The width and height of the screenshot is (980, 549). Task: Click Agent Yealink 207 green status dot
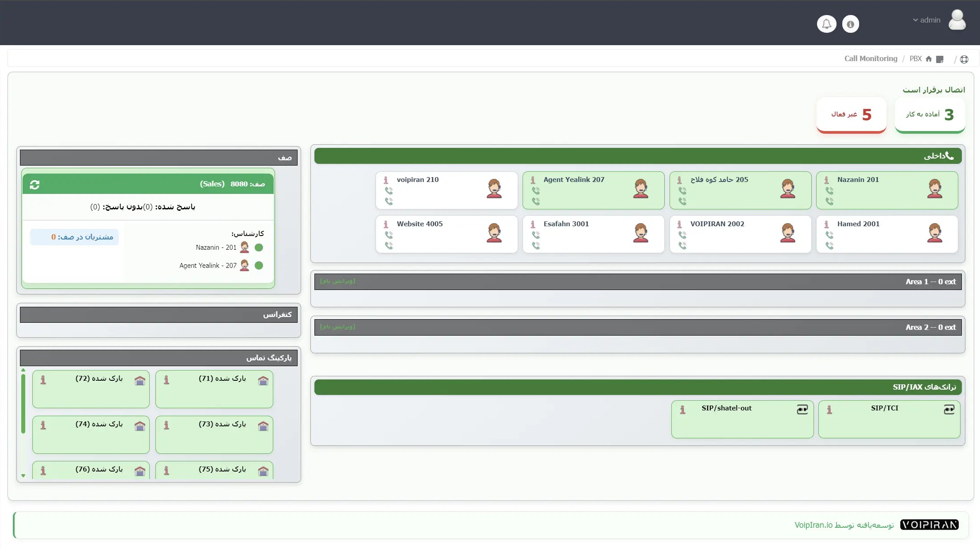click(259, 266)
